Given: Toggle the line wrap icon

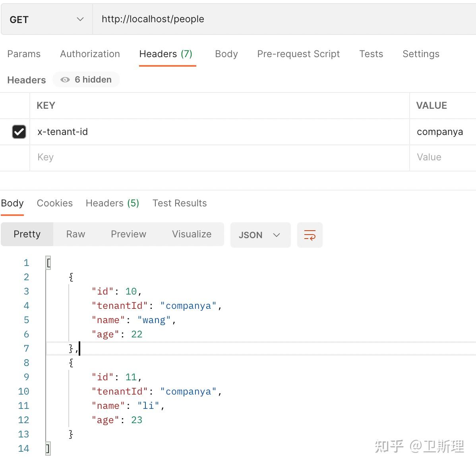Looking at the screenshot, I should click(x=310, y=235).
